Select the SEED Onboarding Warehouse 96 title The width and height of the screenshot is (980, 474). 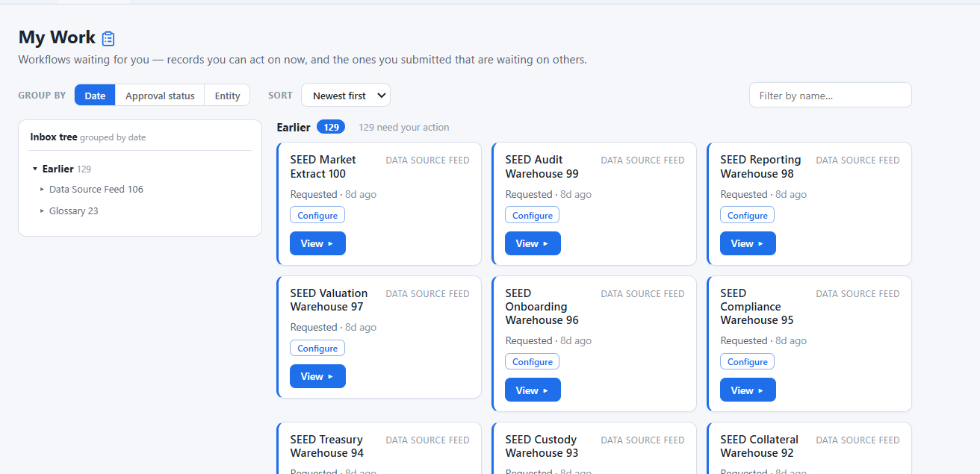pos(542,307)
